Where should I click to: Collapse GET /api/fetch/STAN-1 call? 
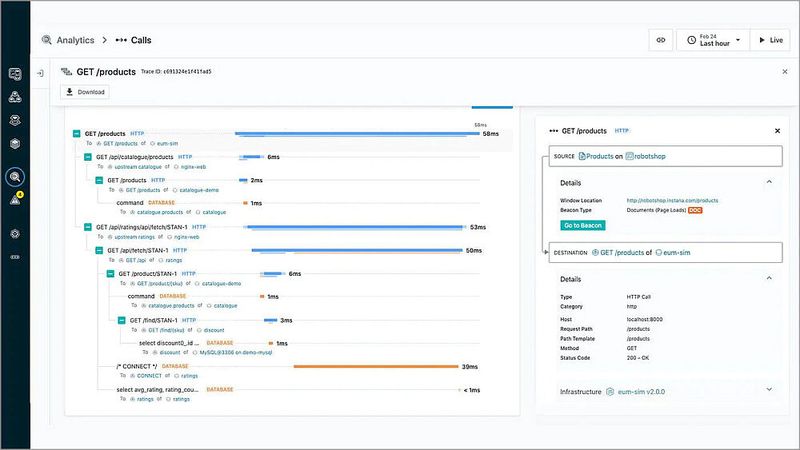[x=99, y=251]
